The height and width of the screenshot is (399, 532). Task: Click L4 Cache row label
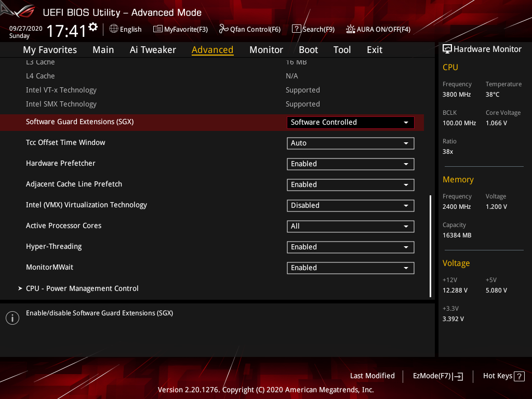click(40, 76)
